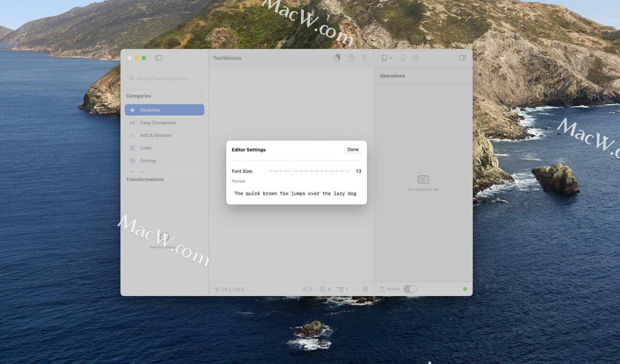The image size is (620, 364).
Task: Open the Add & Remove category
Action: click(156, 135)
